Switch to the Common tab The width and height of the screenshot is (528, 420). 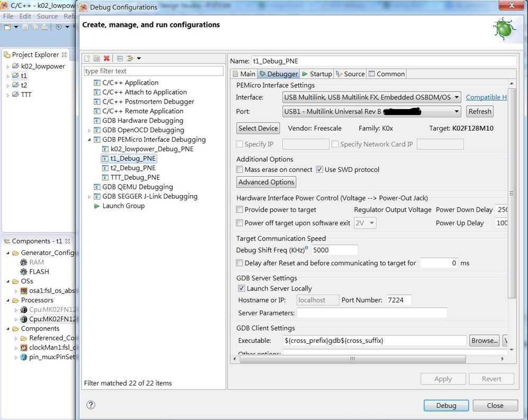point(387,74)
